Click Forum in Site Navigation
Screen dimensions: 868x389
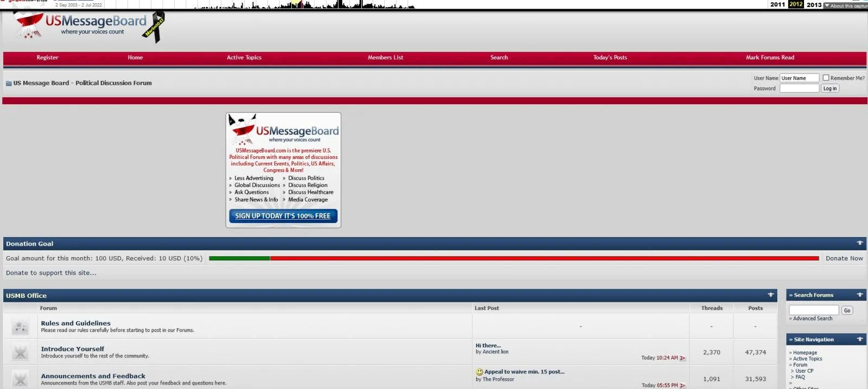(x=800, y=365)
